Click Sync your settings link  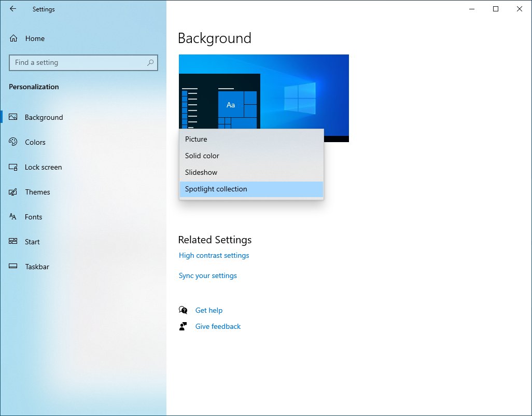(207, 275)
